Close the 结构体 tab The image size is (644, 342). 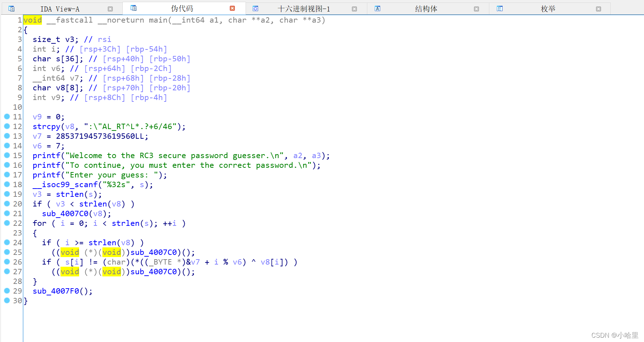(476, 9)
